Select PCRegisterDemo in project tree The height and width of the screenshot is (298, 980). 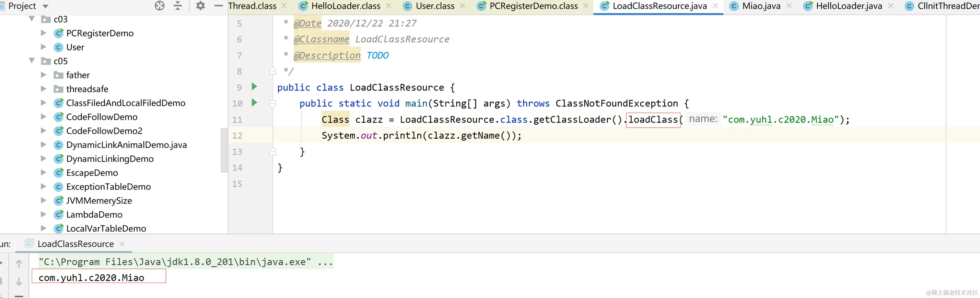[100, 33]
